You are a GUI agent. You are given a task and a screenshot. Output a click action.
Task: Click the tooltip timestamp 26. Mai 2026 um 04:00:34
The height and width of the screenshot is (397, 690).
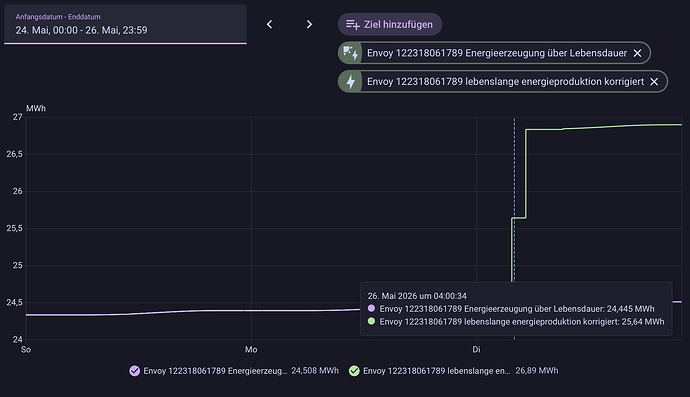pos(417,296)
